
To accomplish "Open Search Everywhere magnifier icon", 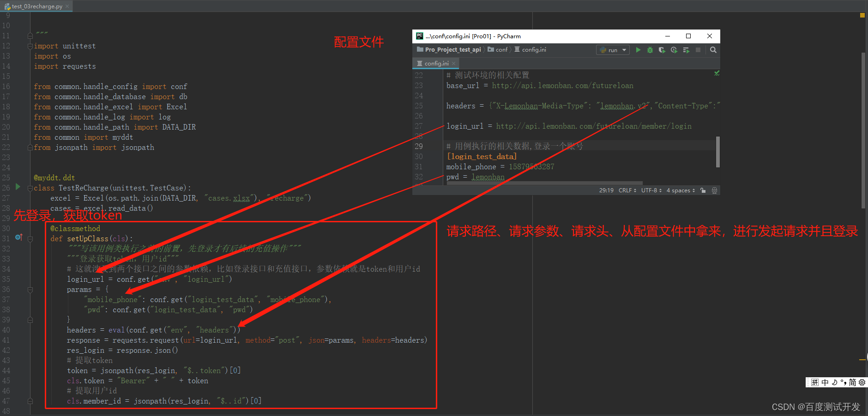I will pos(713,50).
